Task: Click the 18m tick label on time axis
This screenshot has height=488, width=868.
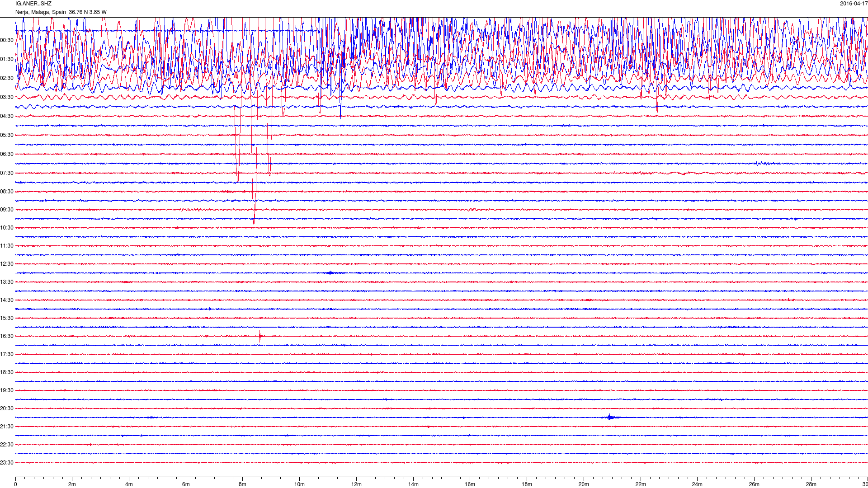Action: coord(527,484)
